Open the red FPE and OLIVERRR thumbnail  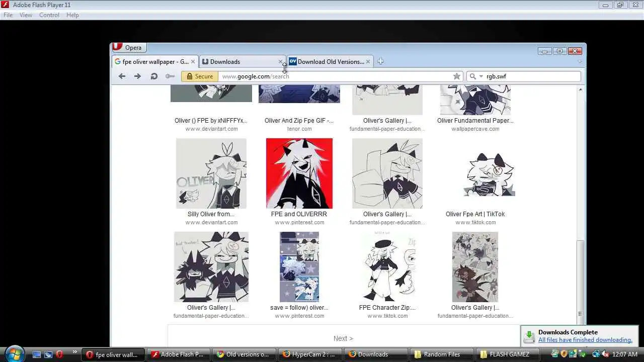299,173
